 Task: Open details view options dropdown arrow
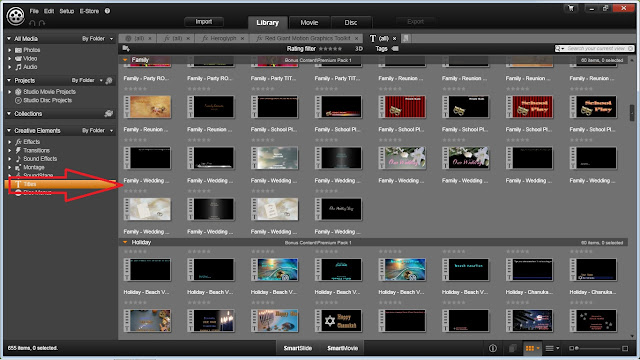pyautogui.click(x=558, y=348)
